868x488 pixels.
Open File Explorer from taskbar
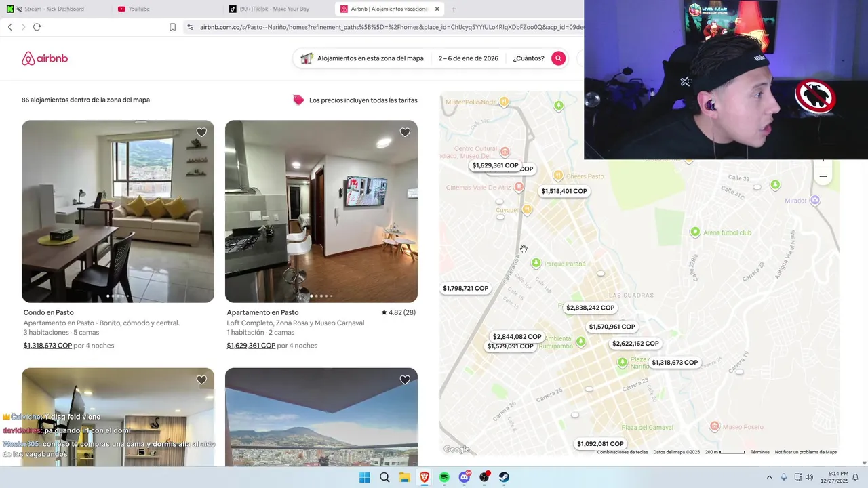pos(404,477)
